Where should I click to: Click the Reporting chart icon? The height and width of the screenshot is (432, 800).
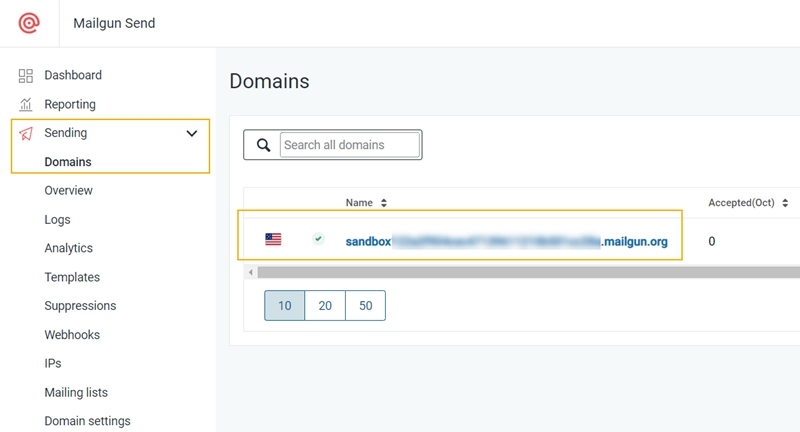[26, 104]
